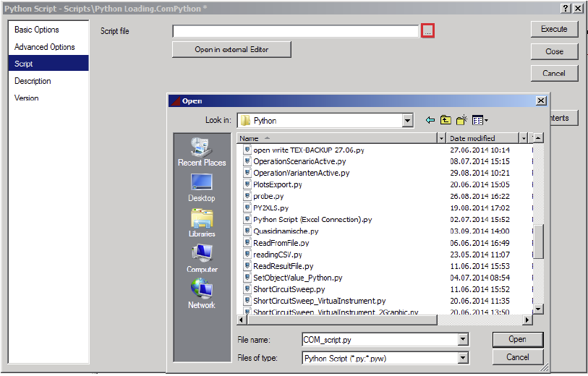Click the Close button in script dialog
The image size is (588, 376).
click(554, 51)
